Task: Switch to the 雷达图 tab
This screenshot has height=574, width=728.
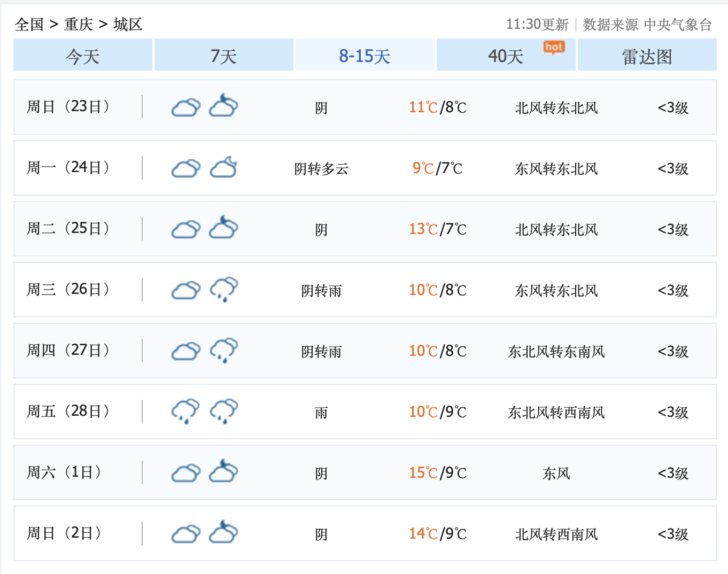Action: 647,56
